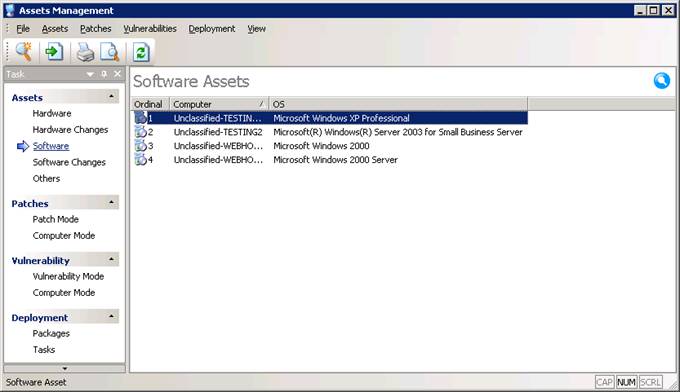The image size is (680, 392).
Task: Collapse the Assets section
Action: (x=111, y=96)
